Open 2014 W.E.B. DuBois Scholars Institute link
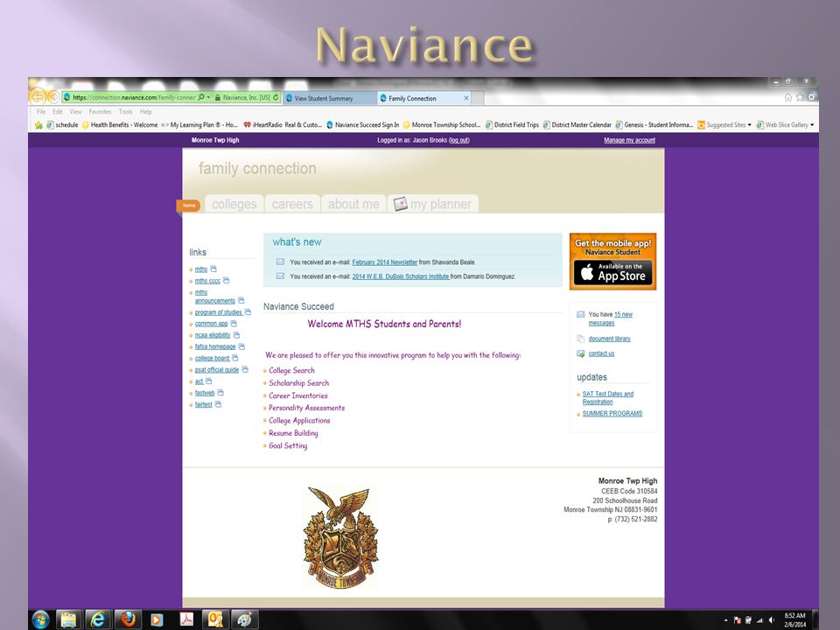The image size is (840, 630). point(400,276)
